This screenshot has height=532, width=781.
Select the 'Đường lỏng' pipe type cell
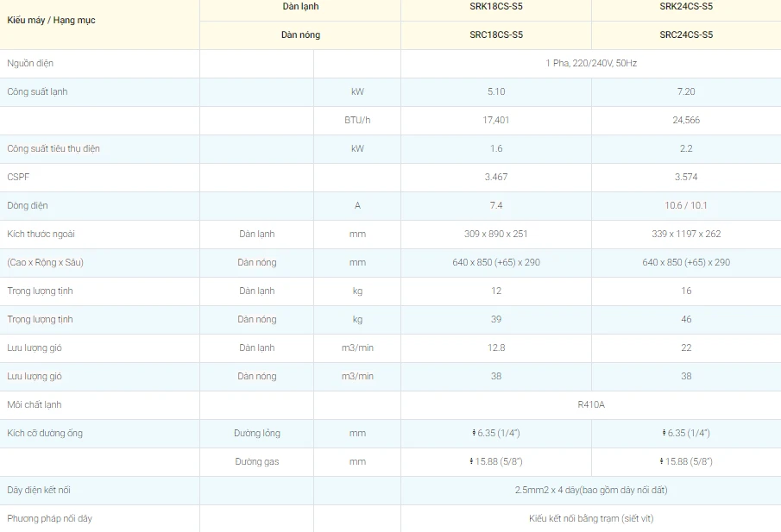[x=256, y=433]
